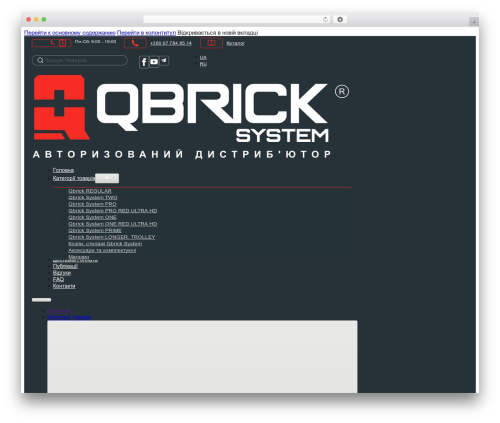The width and height of the screenshot is (500, 423).
Task: Open Qbrick System TWO category
Action: [93, 198]
